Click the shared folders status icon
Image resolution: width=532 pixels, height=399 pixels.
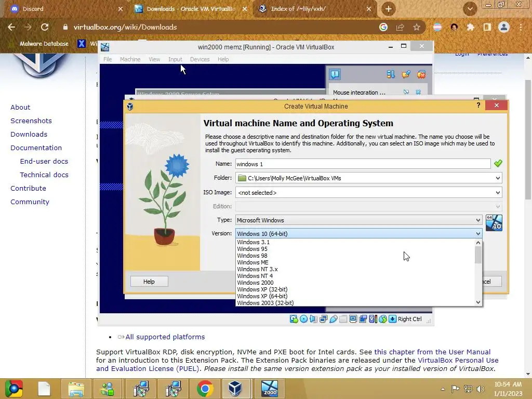point(343,319)
